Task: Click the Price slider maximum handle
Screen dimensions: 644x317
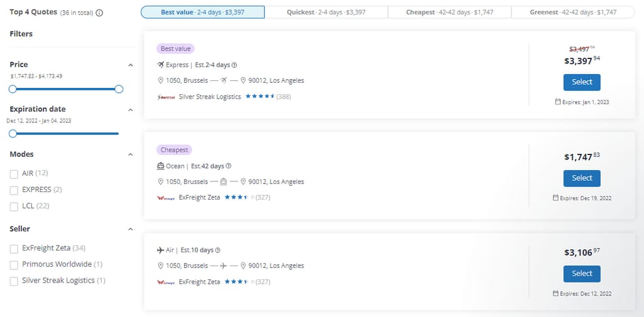Action: tap(119, 89)
